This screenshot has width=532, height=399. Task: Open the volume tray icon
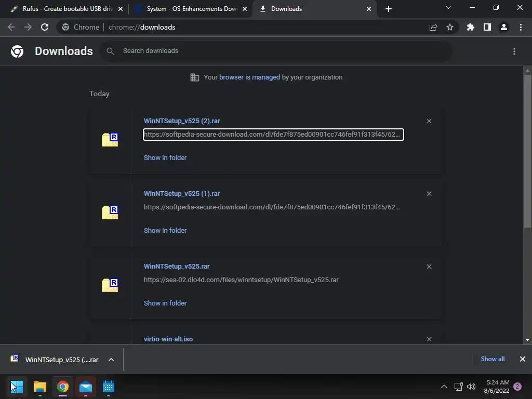(471, 387)
